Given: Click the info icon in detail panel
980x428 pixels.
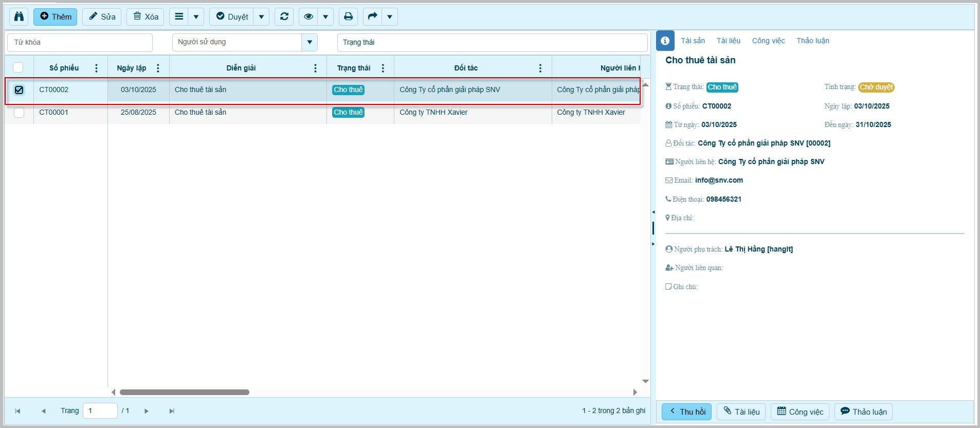Looking at the screenshot, I should pos(665,41).
